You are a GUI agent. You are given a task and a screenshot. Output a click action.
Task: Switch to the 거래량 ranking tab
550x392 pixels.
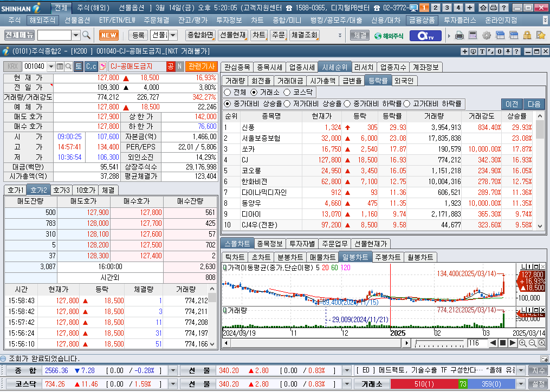235,81
